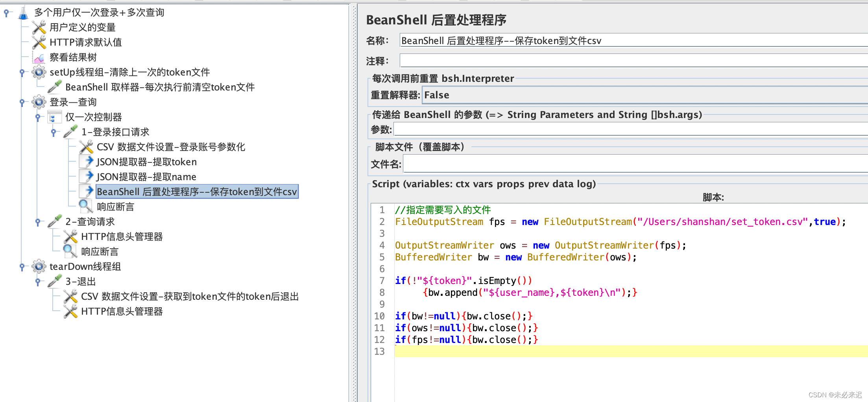Select tearDown线程组 label

85,267
